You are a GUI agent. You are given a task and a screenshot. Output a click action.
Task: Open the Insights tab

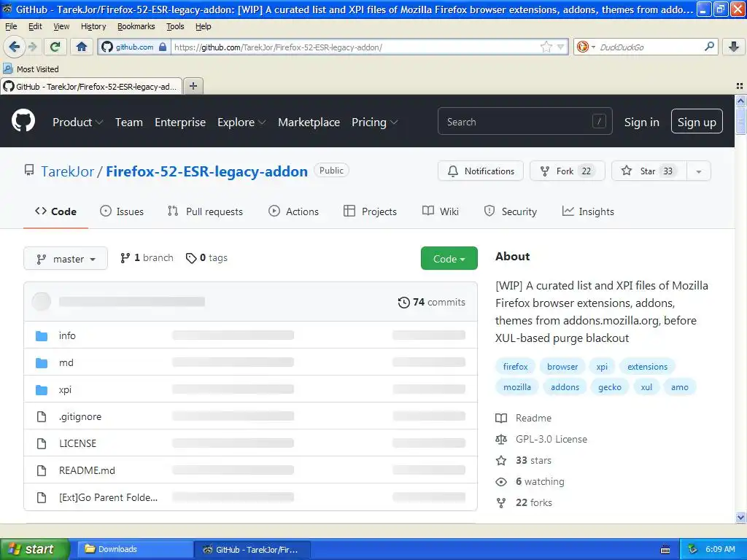pyautogui.click(x=589, y=211)
